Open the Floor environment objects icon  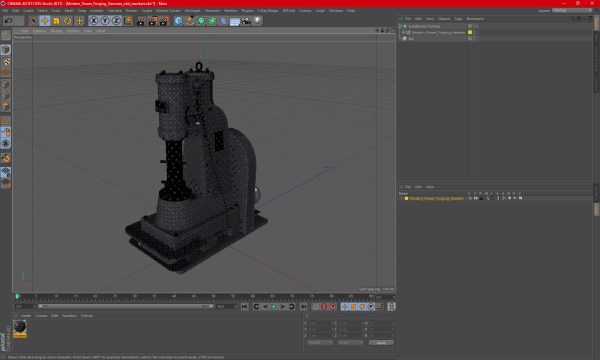pyautogui.click(x=235, y=21)
